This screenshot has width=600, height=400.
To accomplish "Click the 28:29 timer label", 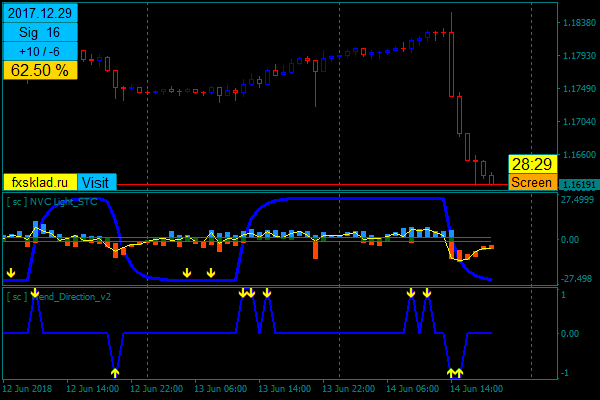I will pos(532,164).
